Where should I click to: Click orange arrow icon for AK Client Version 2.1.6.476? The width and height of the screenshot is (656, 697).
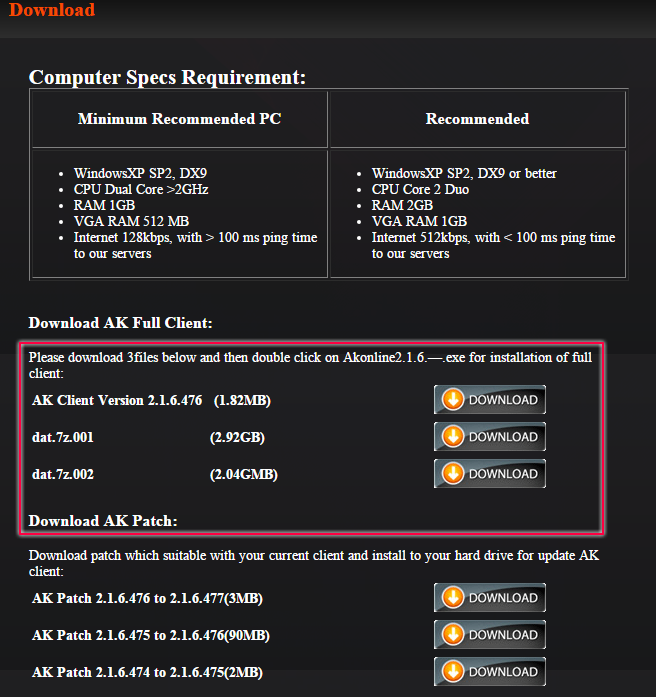click(453, 400)
